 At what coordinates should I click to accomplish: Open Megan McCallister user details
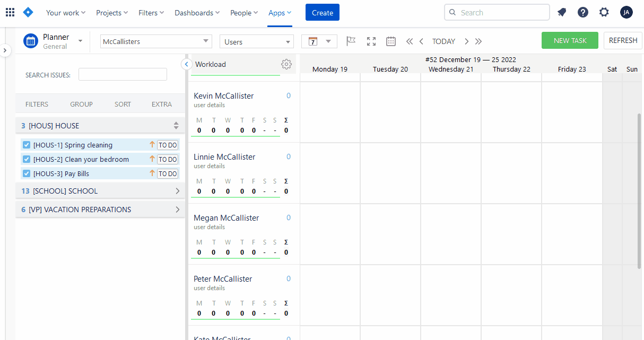pos(209,227)
